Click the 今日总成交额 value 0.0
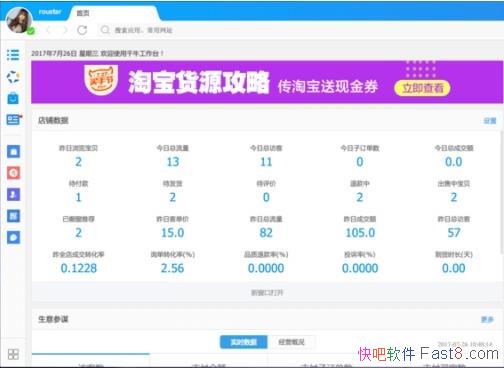The height and width of the screenshot is (368, 504). 454,162
